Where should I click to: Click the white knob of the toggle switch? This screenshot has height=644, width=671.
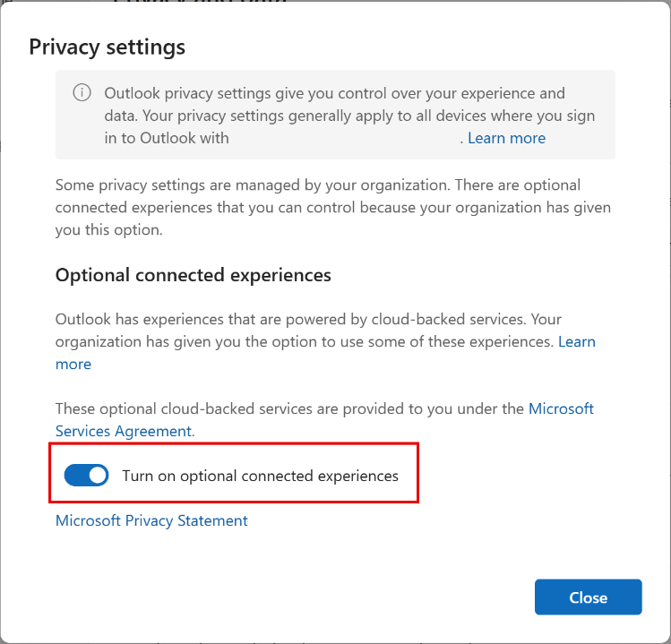[97, 476]
